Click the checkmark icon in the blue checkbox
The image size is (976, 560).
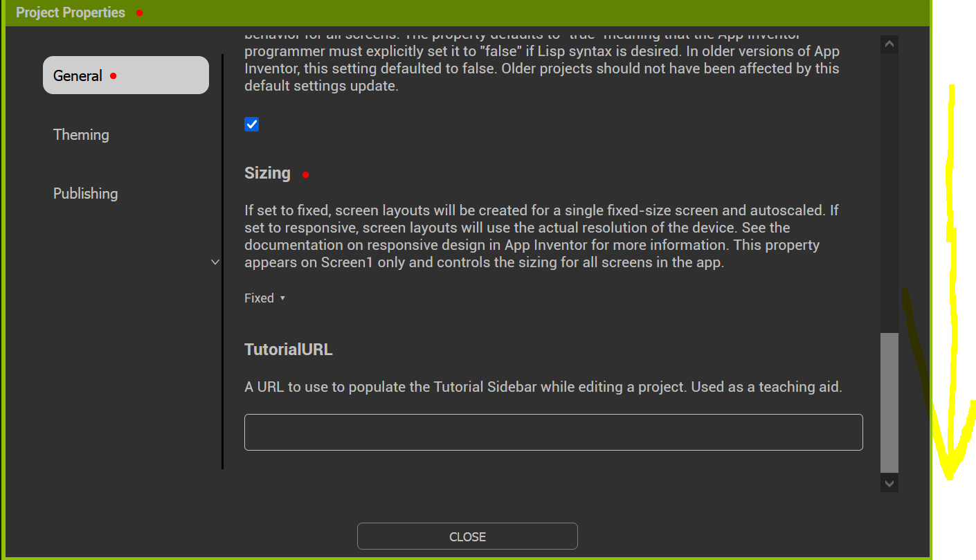tap(251, 124)
